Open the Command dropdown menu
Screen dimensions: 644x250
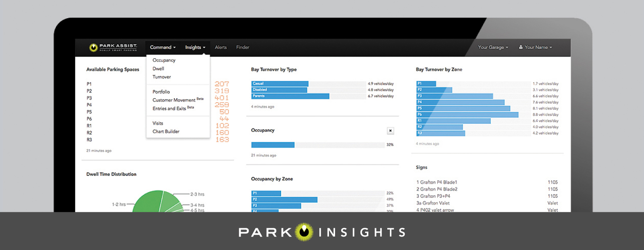coord(163,47)
